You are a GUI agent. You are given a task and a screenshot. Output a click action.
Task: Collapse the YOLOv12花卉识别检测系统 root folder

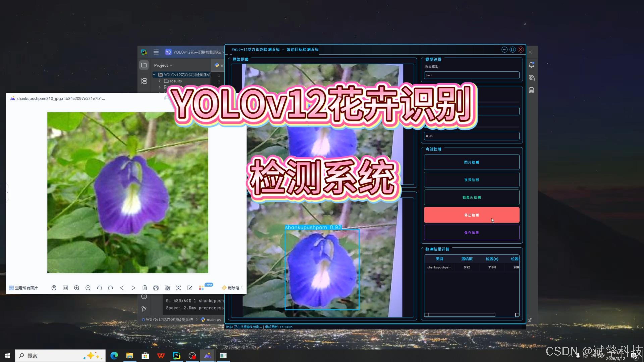[x=154, y=74]
